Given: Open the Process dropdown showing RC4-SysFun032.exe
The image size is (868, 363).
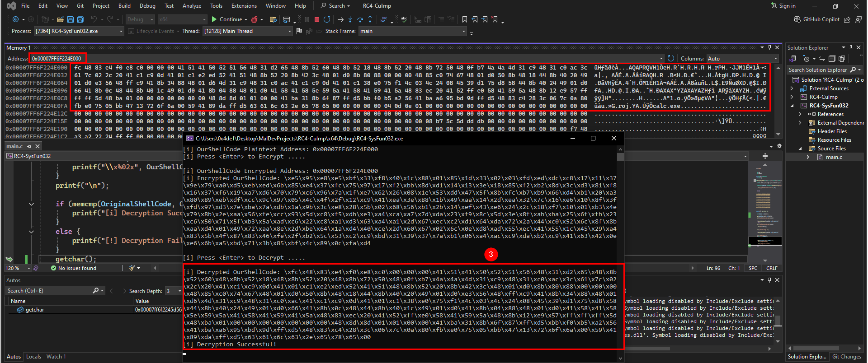Looking at the screenshot, I should tap(79, 31).
